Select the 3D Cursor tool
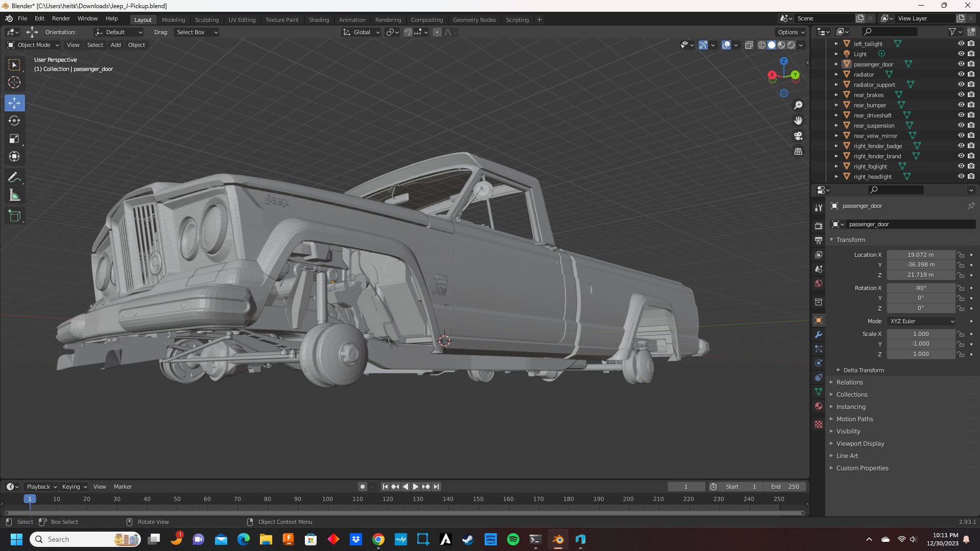Image resolution: width=980 pixels, height=551 pixels. pyautogui.click(x=14, y=82)
